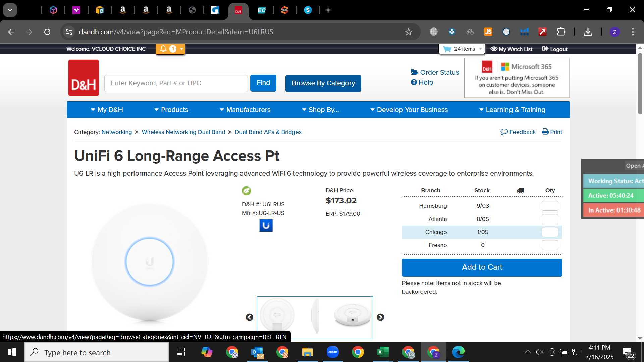This screenshot has height=362, width=644.
Task: Click the Ubiquiti manufacturer logo
Action: [266, 226]
